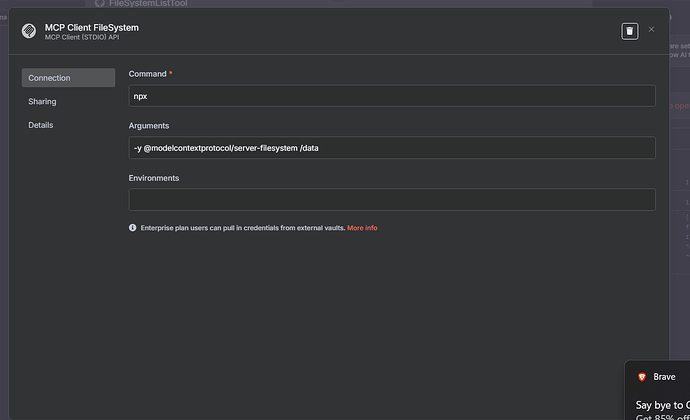Screen dimensions: 690x420
Task: Click the MCP Client credential logo icon
Action: tap(29, 31)
